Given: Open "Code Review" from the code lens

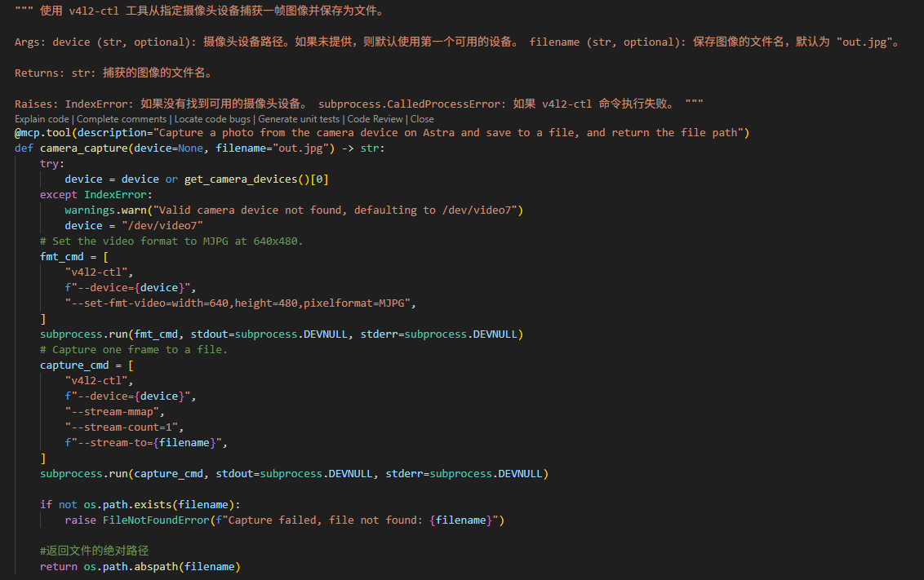Looking at the screenshot, I should 375,119.
